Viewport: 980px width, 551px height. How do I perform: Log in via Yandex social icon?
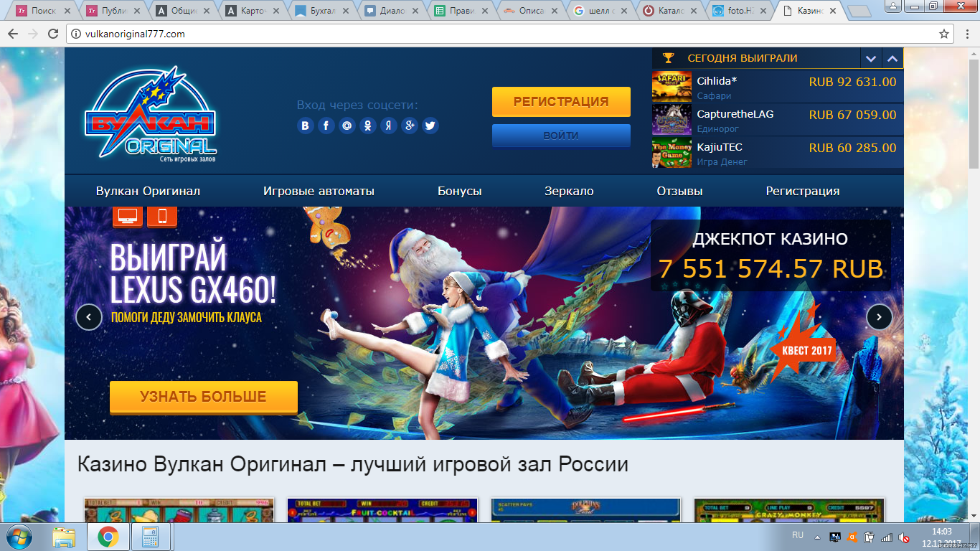389,126
